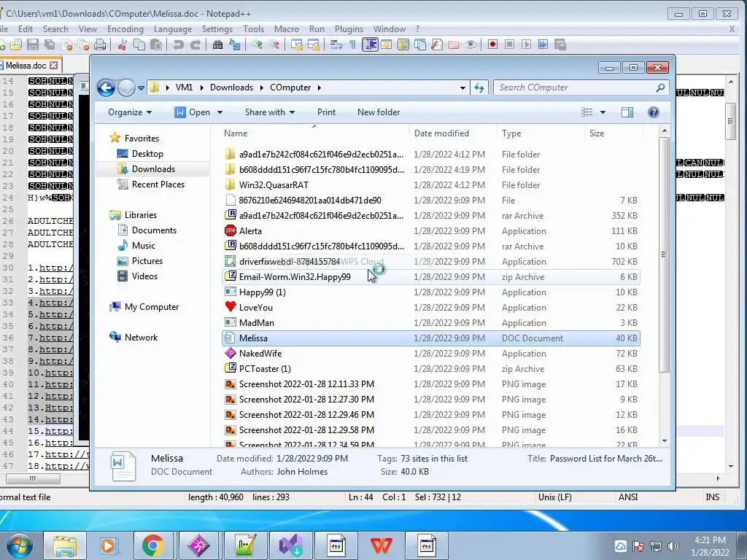This screenshot has width=747, height=560.
Task: Click the Copy icon in Notepad++ toolbar
Action: pyautogui.click(x=139, y=44)
